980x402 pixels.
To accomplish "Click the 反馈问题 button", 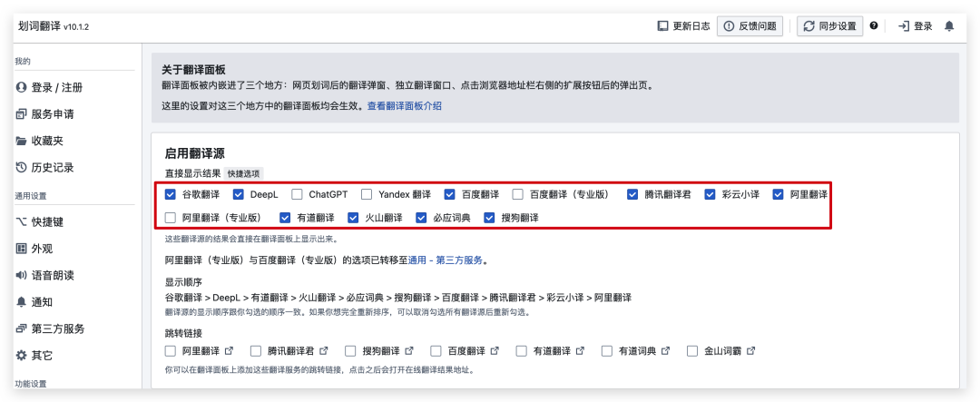I will pyautogui.click(x=750, y=26).
